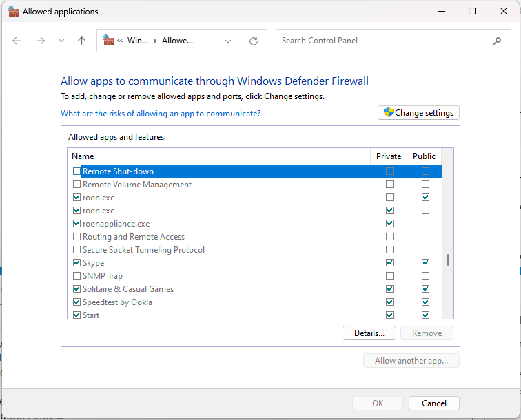Click the Forward navigation arrow
The image size is (521, 420).
[x=41, y=41]
